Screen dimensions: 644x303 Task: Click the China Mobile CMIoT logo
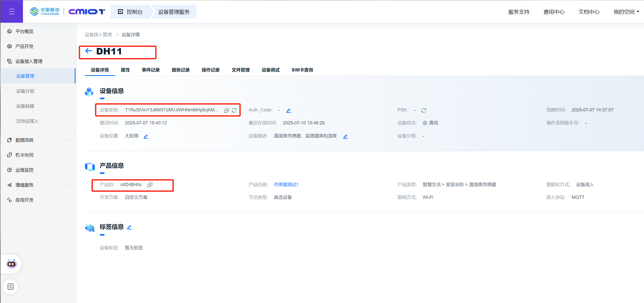pyautogui.click(x=67, y=11)
